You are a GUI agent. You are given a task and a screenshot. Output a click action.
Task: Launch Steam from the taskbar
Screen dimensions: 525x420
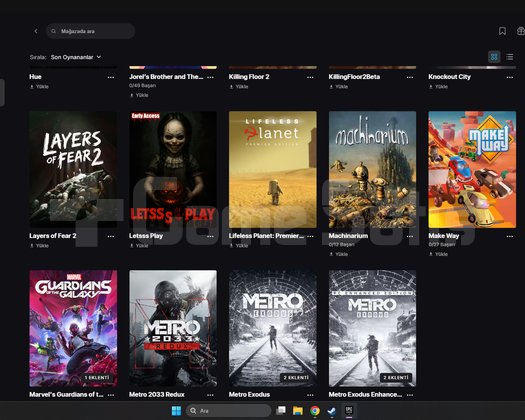(331, 411)
